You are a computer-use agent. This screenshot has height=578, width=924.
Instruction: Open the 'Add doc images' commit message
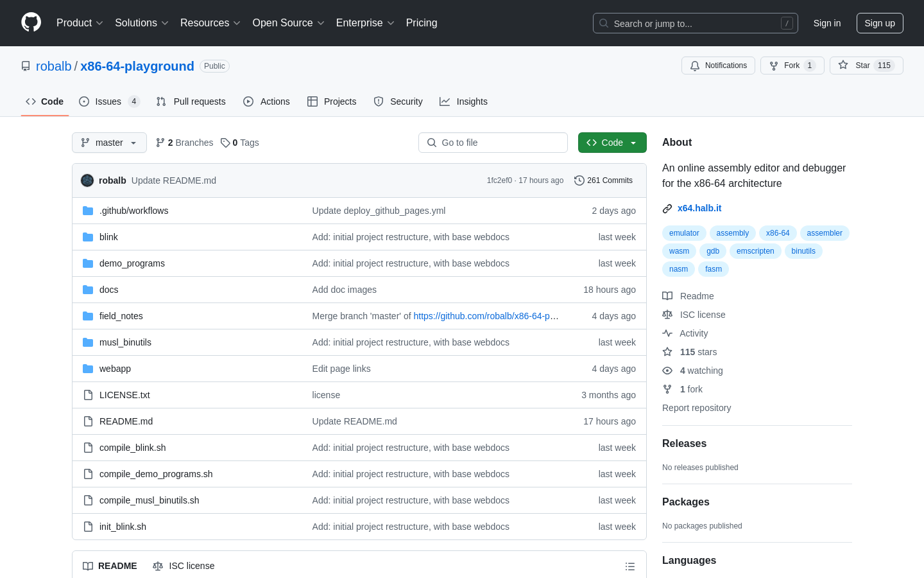coord(344,290)
